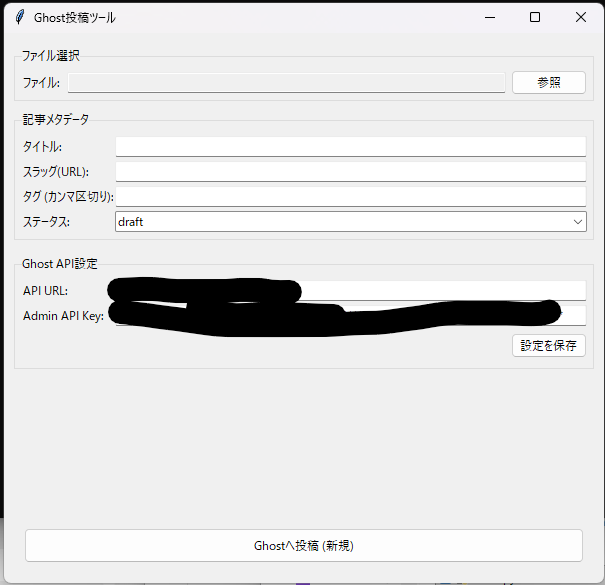Click the API URL: label
The height and width of the screenshot is (585, 605).
45,291
